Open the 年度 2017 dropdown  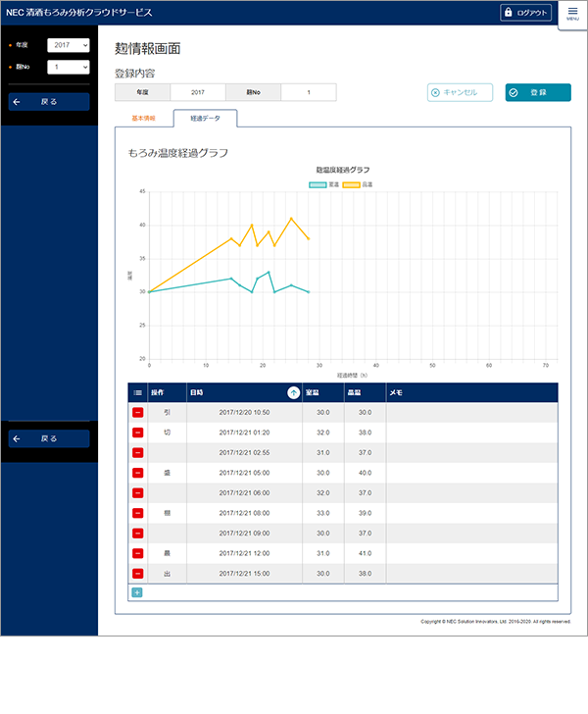click(x=69, y=45)
